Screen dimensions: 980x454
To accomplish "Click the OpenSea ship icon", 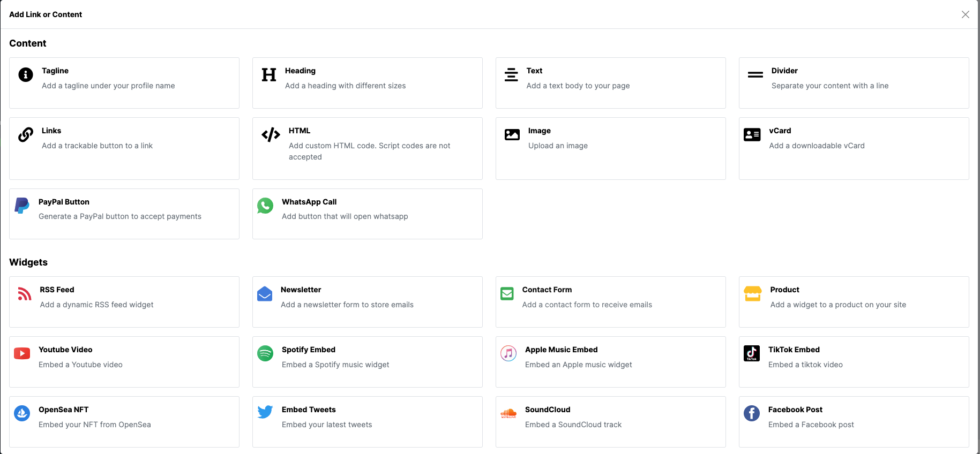I will (22, 413).
